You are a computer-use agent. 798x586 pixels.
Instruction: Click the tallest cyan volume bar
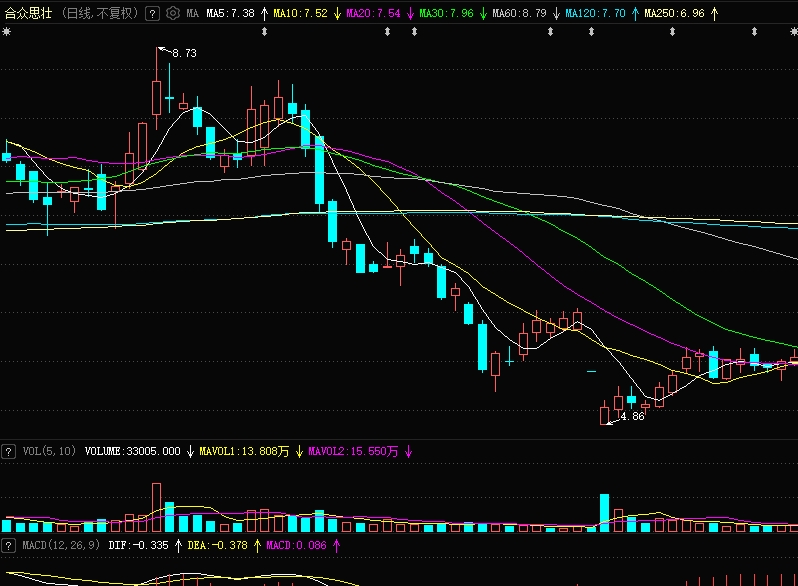(x=605, y=513)
